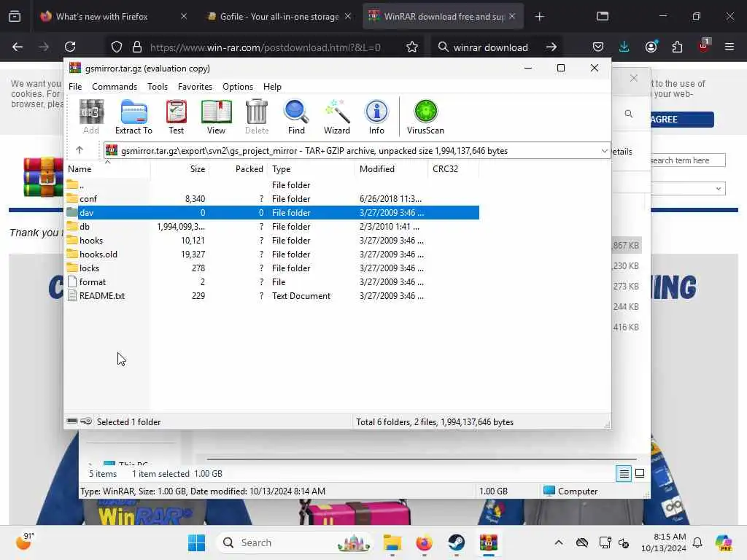Open the WinRAR File menu
This screenshot has height=560, width=747.
[x=75, y=87]
